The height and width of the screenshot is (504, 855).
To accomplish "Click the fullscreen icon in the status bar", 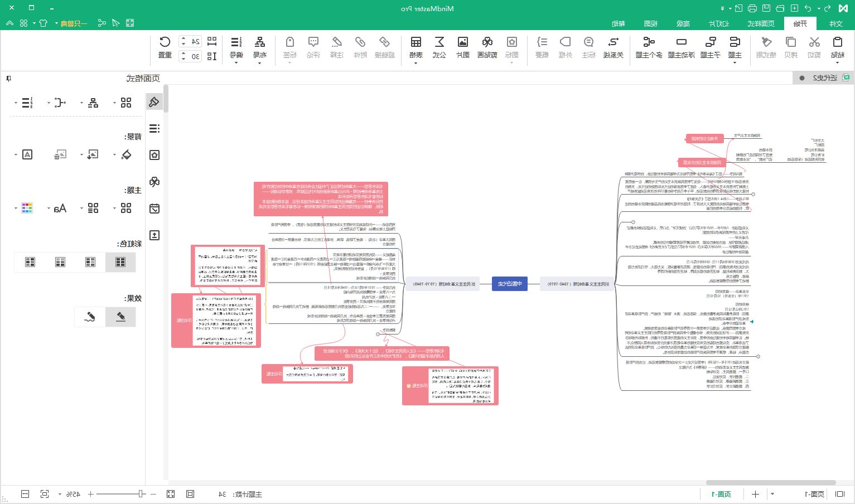I will [171, 494].
